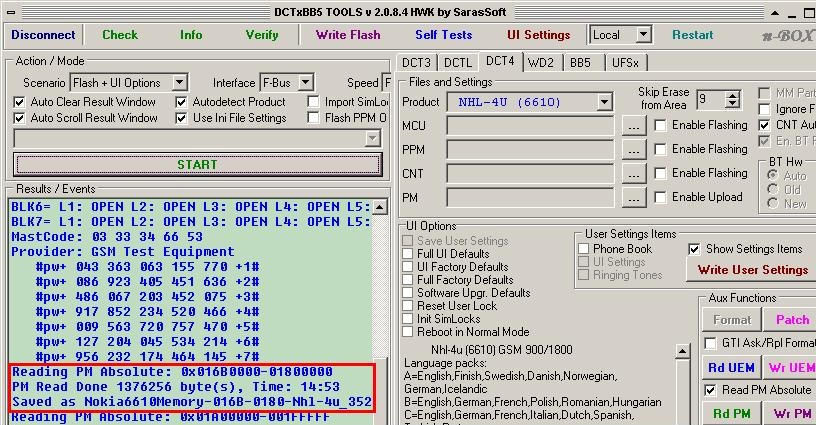Click the Wr UEM button
This screenshot has width=816, height=425.
pos(792,368)
